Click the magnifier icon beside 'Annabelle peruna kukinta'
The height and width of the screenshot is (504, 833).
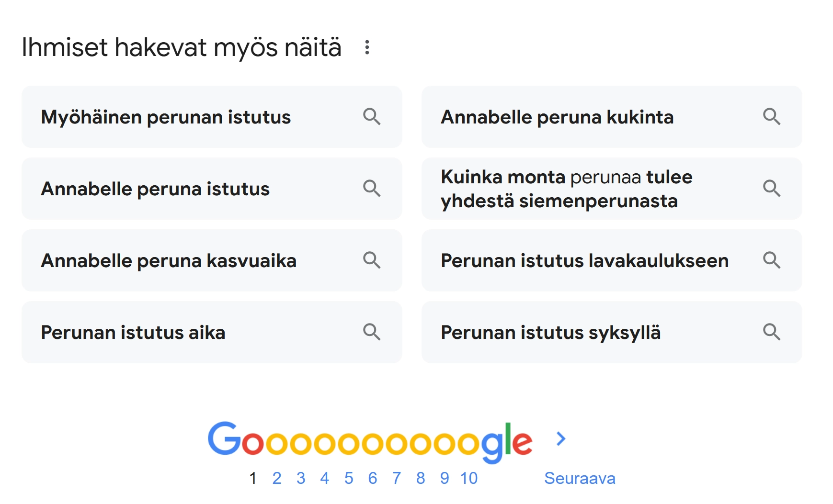(x=773, y=117)
